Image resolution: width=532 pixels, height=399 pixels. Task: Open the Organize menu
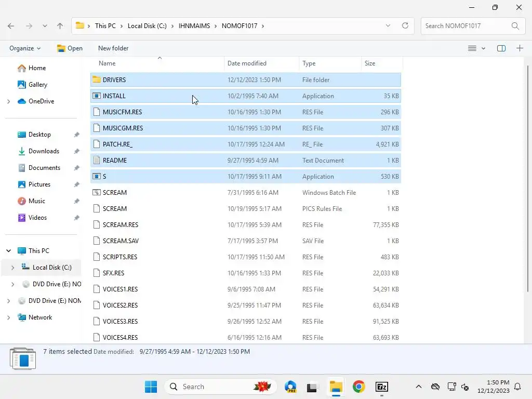(25, 48)
